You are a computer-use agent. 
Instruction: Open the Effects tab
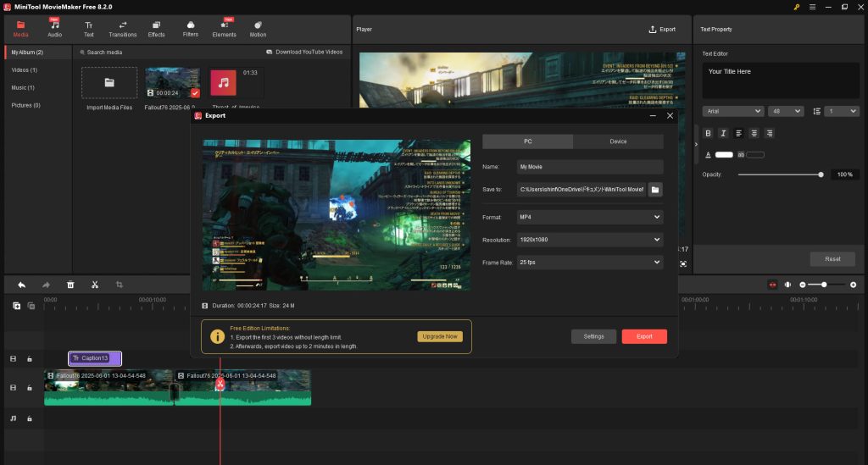click(156, 30)
